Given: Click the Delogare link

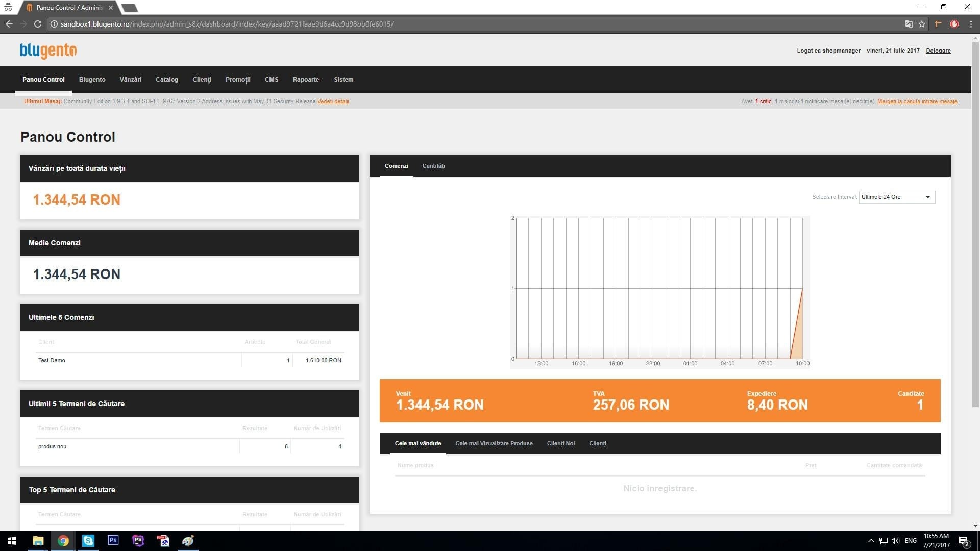Looking at the screenshot, I should click(x=938, y=51).
